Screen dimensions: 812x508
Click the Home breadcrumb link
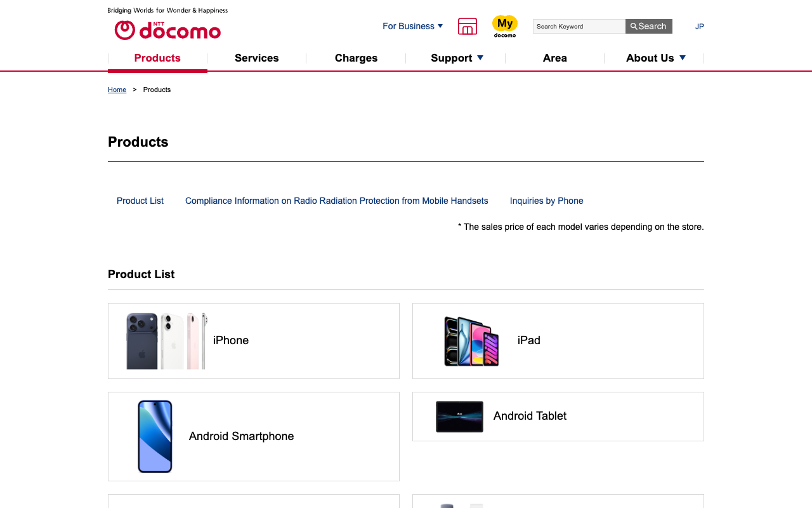pos(117,90)
